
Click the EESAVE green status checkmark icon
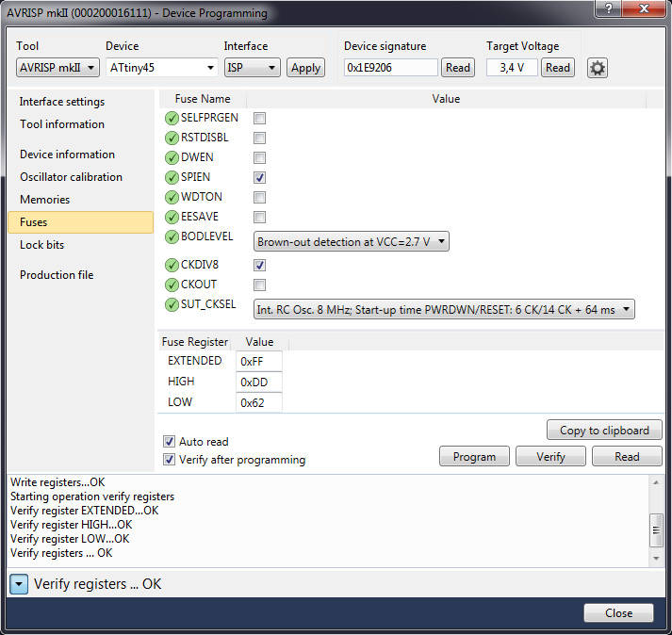pos(172,217)
